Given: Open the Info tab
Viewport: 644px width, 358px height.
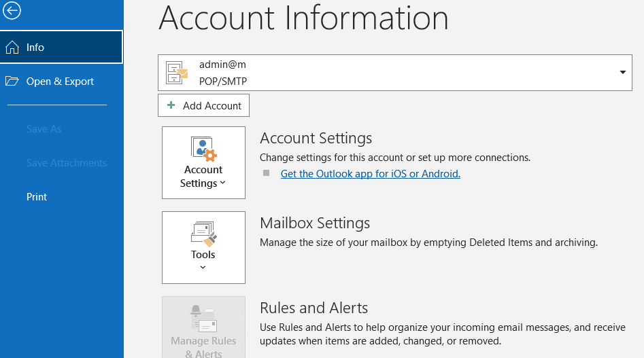Looking at the screenshot, I should (61, 47).
